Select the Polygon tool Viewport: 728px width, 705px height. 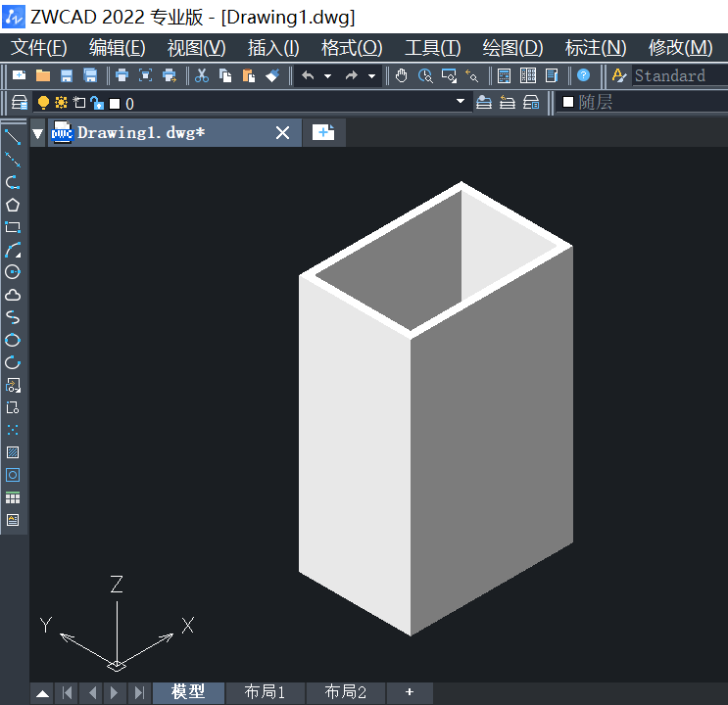click(x=13, y=205)
